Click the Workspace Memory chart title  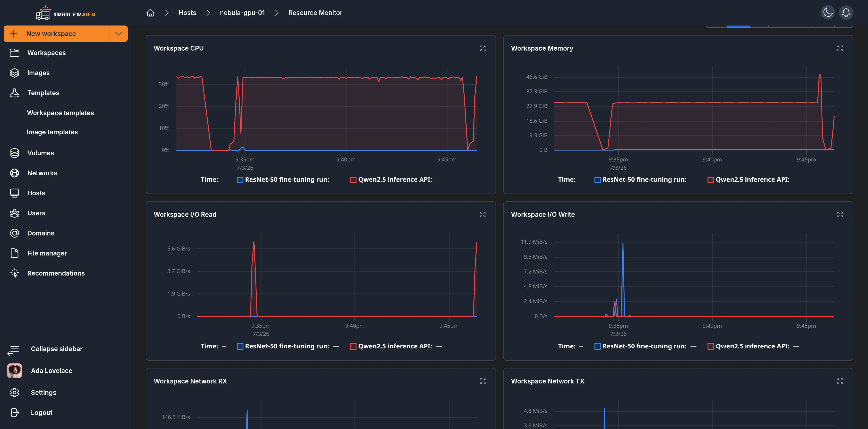pyautogui.click(x=542, y=49)
